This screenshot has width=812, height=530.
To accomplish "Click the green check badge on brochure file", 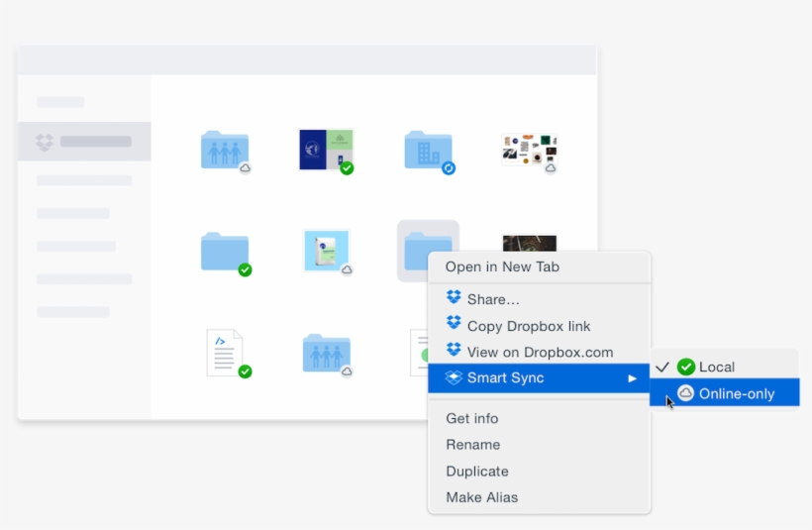I will [x=347, y=167].
